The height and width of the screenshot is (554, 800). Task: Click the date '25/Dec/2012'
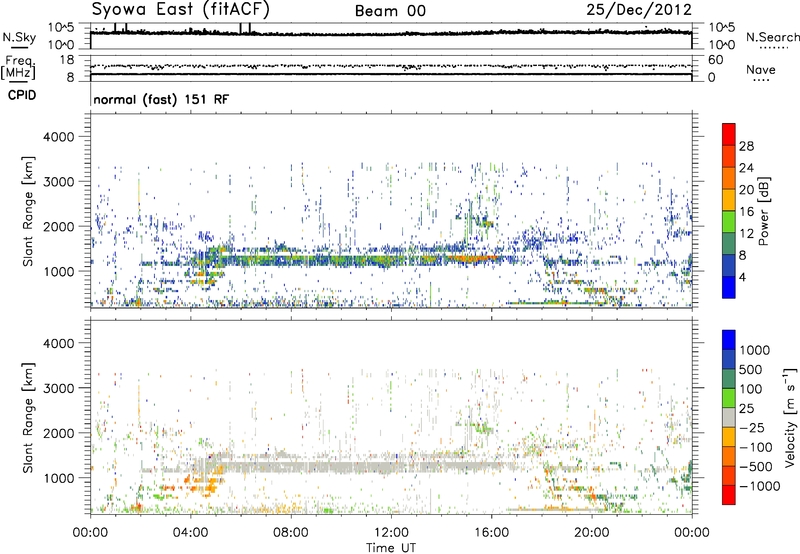pyautogui.click(x=639, y=10)
